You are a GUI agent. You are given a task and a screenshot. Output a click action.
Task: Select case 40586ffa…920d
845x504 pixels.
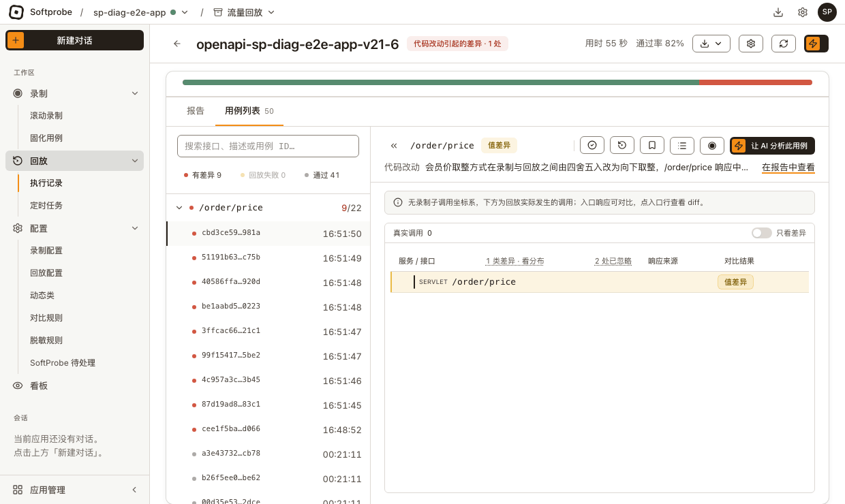click(x=268, y=282)
